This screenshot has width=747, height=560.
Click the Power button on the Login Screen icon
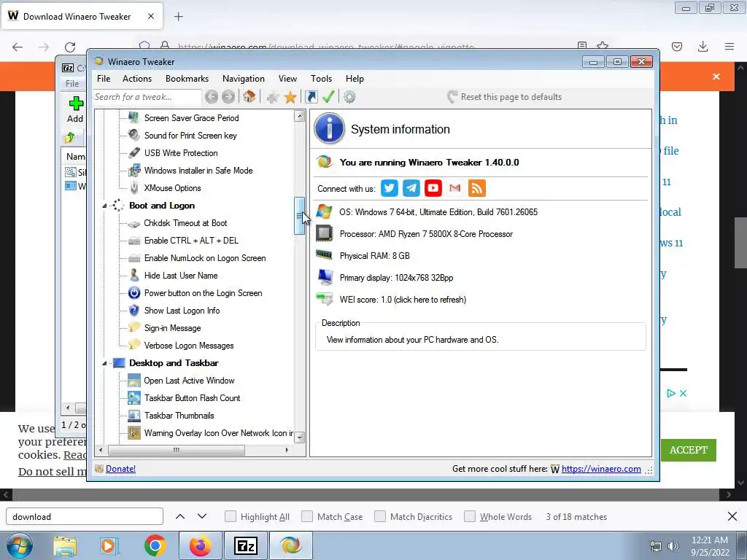click(134, 293)
